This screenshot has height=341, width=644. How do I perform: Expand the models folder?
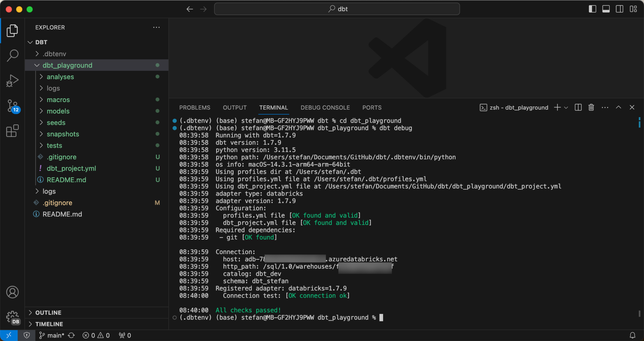pyautogui.click(x=58, y=111)
